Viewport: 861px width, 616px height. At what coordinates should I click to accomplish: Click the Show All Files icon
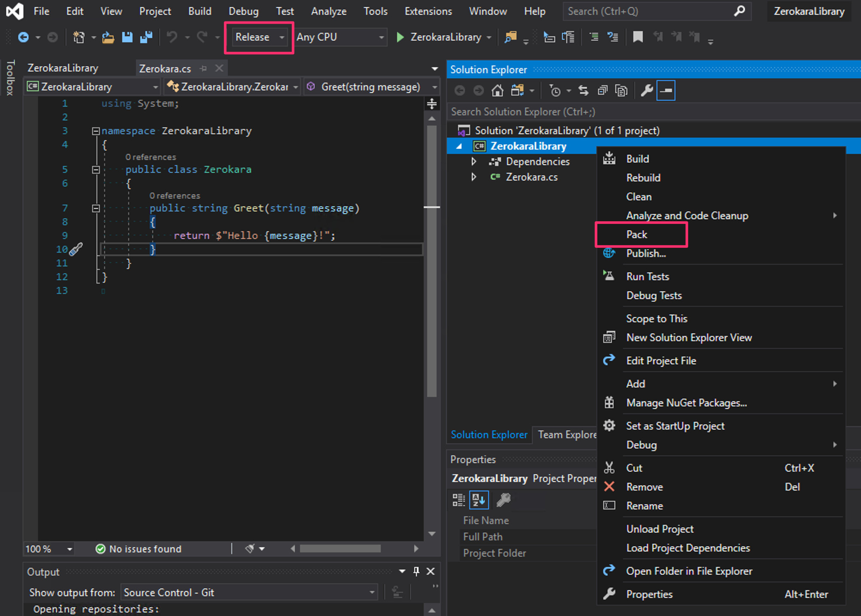621,91
